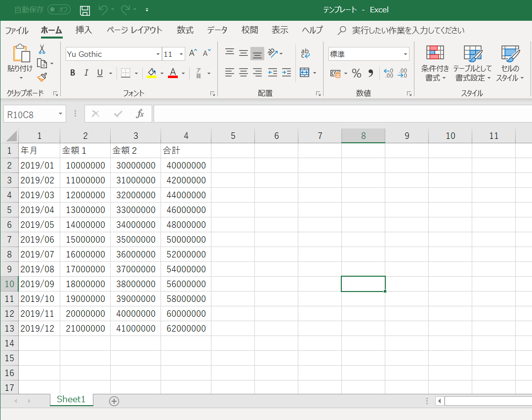Click Increase Decimal icon
532x420 pixels.
(x=388, y=73)
